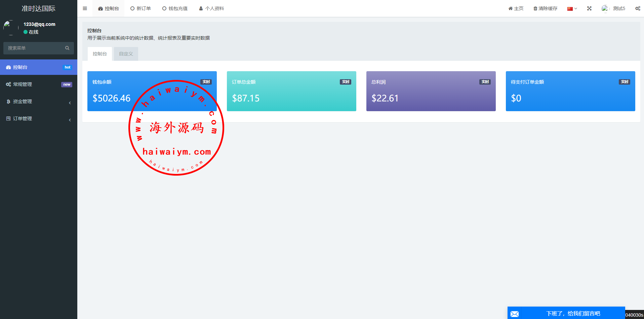Toggle the sidebar with the hamburger icon
The height and width of the screenshot is (319, 644).
[85, 8]
